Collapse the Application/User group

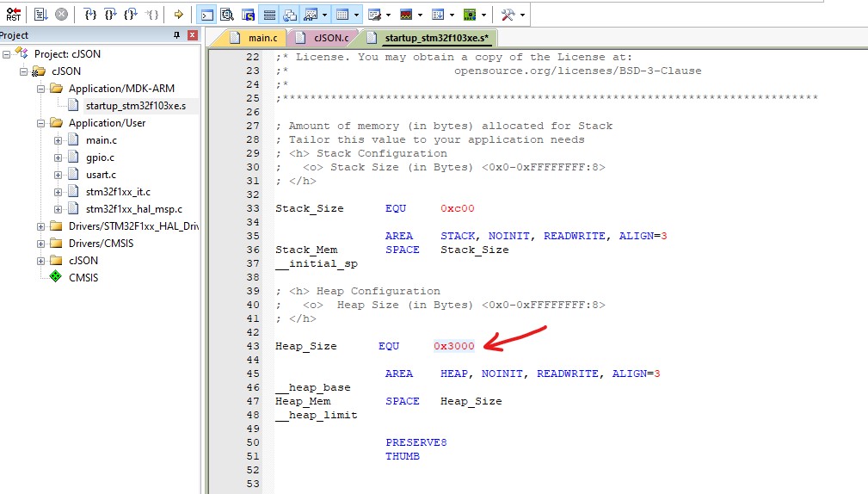tap(40, 123)
